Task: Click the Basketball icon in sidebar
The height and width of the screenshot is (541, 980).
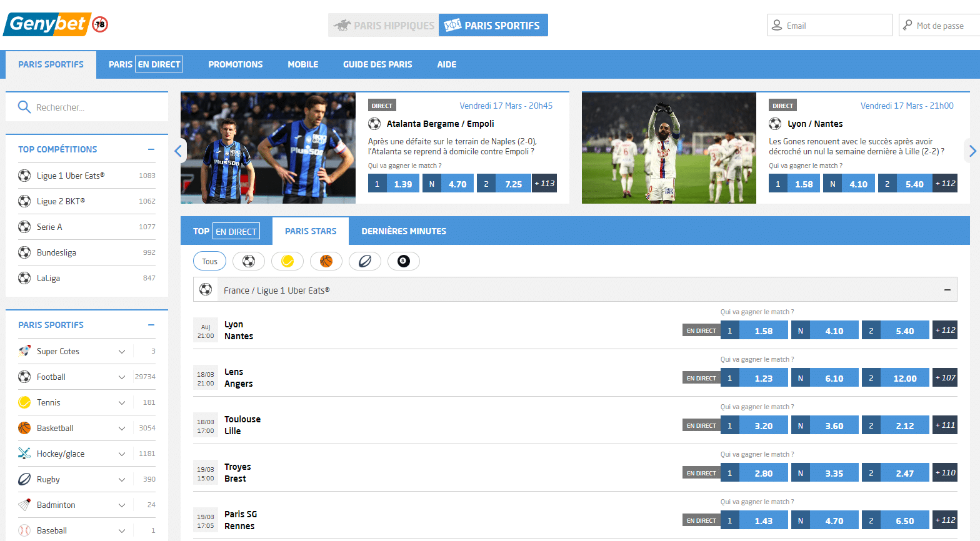Action: tap(24, 428)
